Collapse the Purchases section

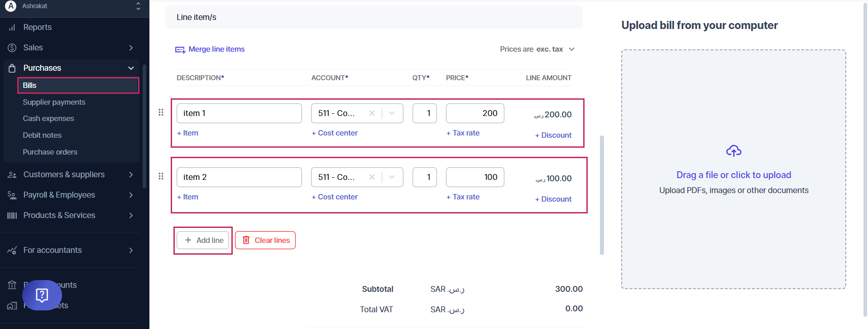(x=131, y=68)
